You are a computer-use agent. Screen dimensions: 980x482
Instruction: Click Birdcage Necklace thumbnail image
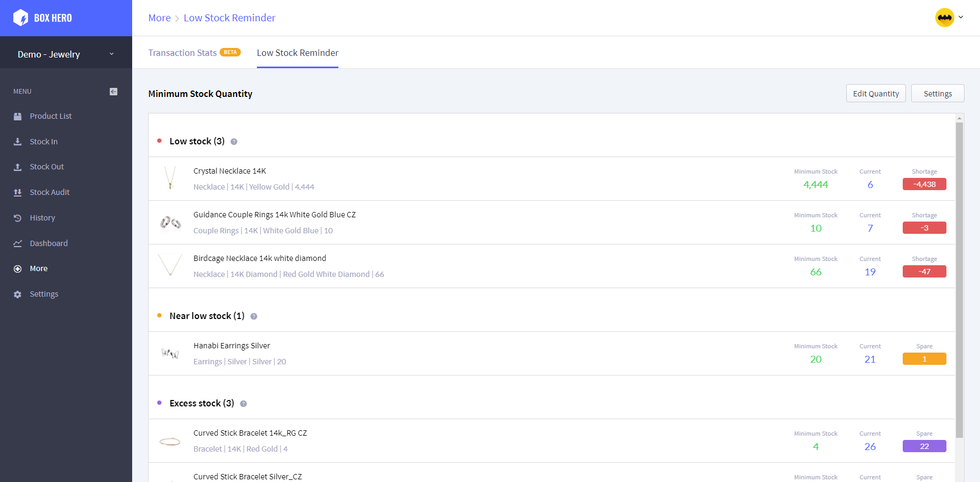(170, 266)
